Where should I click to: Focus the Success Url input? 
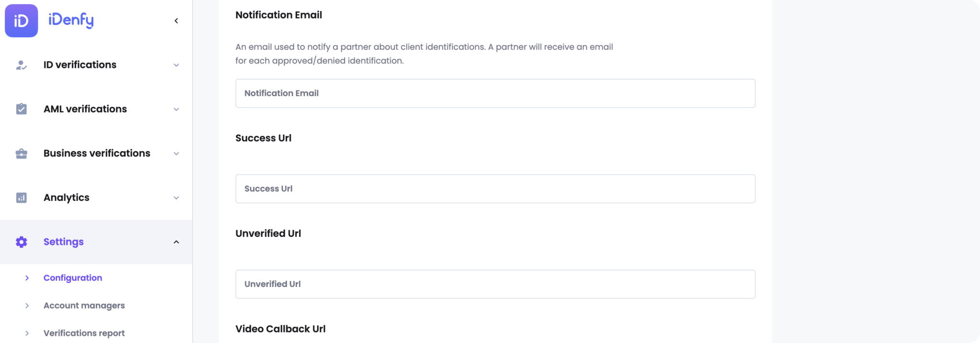pyautogui.click(x=495, y=188)
